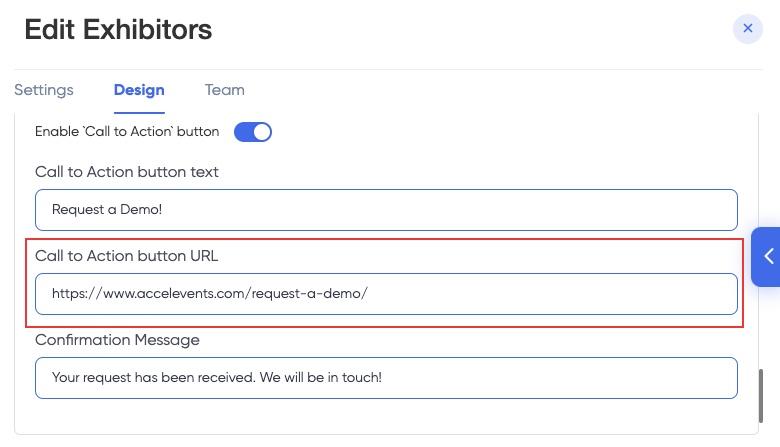The image size is (780, 447).
Task: Click the Enable `Call to Action` button label
Action: click(127, 131)
